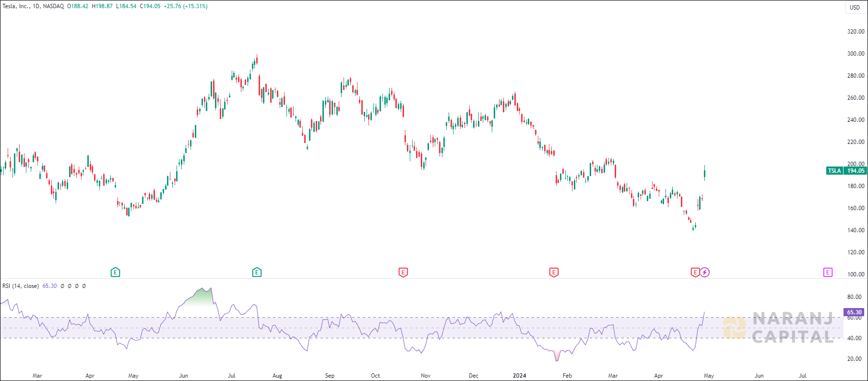Open the purple upcoming earnings marker
Image resolution: width=868 pixels, height=381 pixels.
828,273
